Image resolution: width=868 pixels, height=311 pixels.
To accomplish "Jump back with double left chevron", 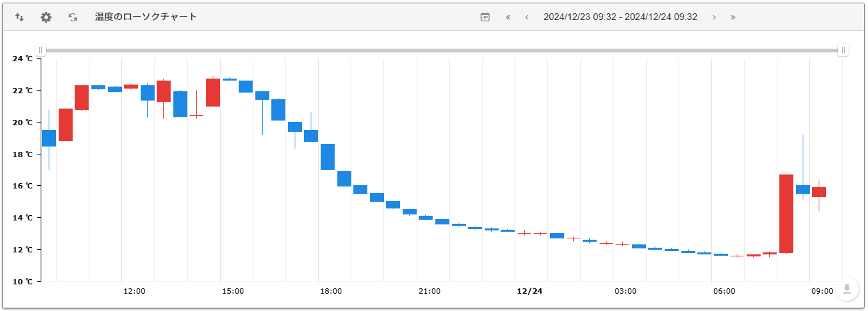I will coord(508,17).
